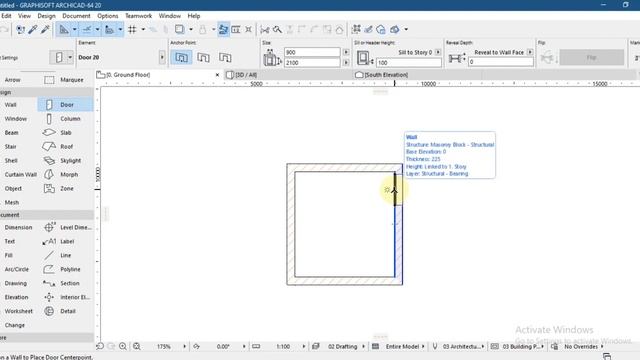The height and width of the screenshot is (360, 640).
Task: Click the Flip button
Action: [591, 58]
